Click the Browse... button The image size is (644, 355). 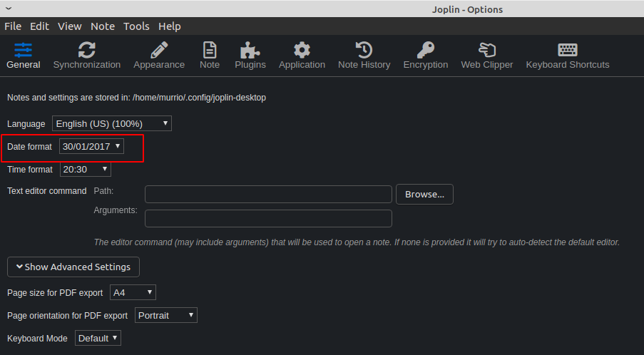[x=424, y=194]
